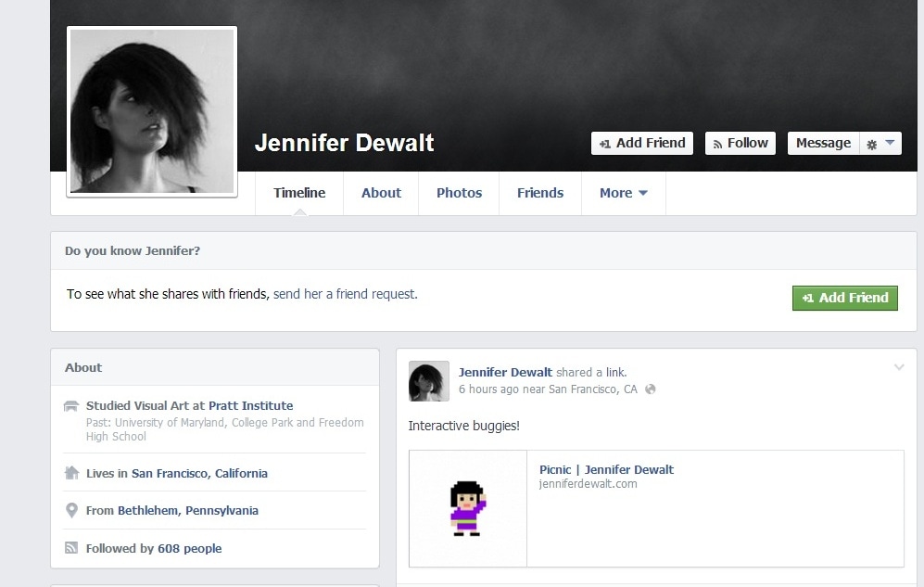Open the 608 people followers link
This screenshot has height=587, width=924.
click(189, 548)
